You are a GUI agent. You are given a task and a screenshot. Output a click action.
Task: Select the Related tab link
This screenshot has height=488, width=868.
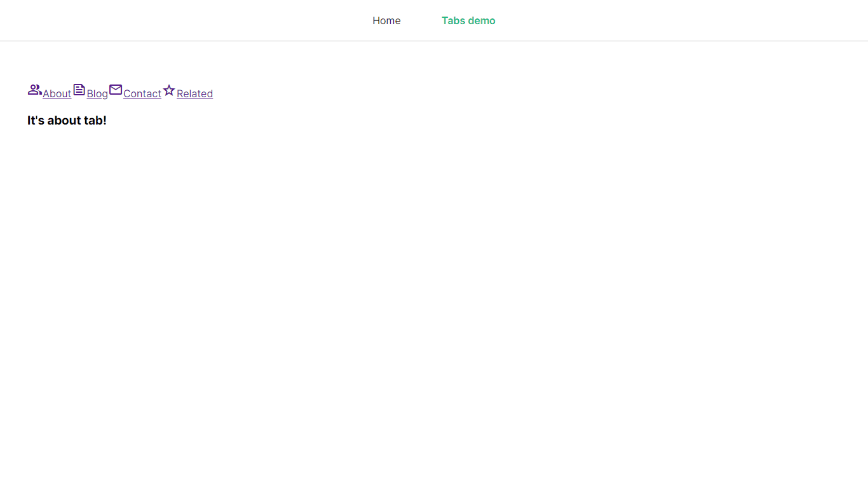click(194, 93)
